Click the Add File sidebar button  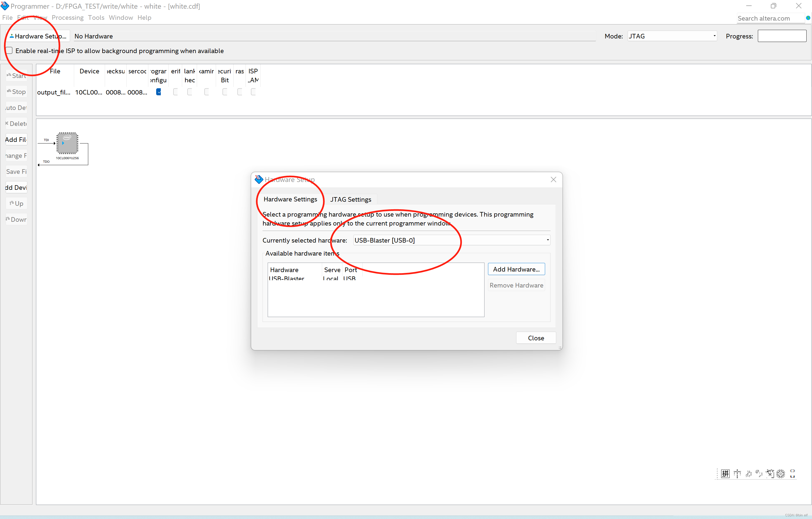(x=17, y=140)
